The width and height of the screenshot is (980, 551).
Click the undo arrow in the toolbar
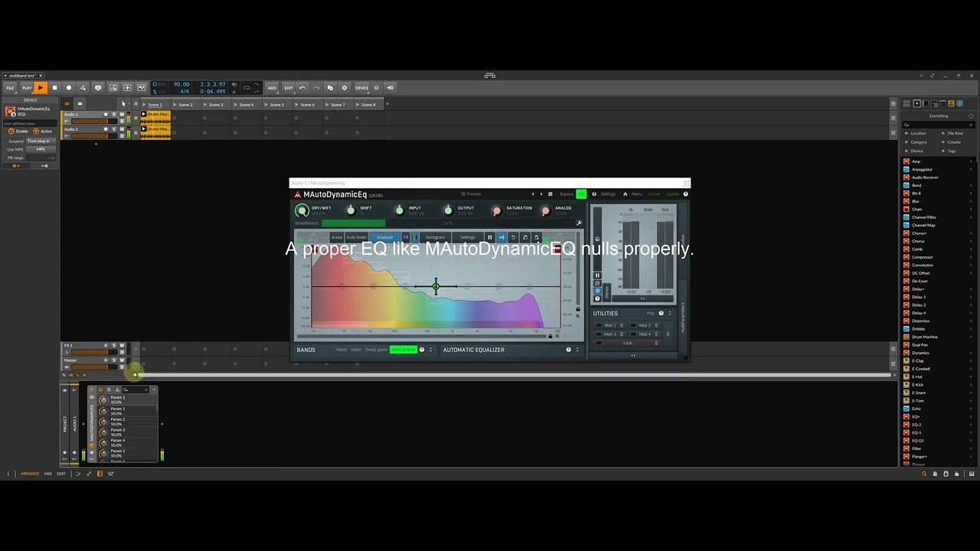[x=302, y=88]
